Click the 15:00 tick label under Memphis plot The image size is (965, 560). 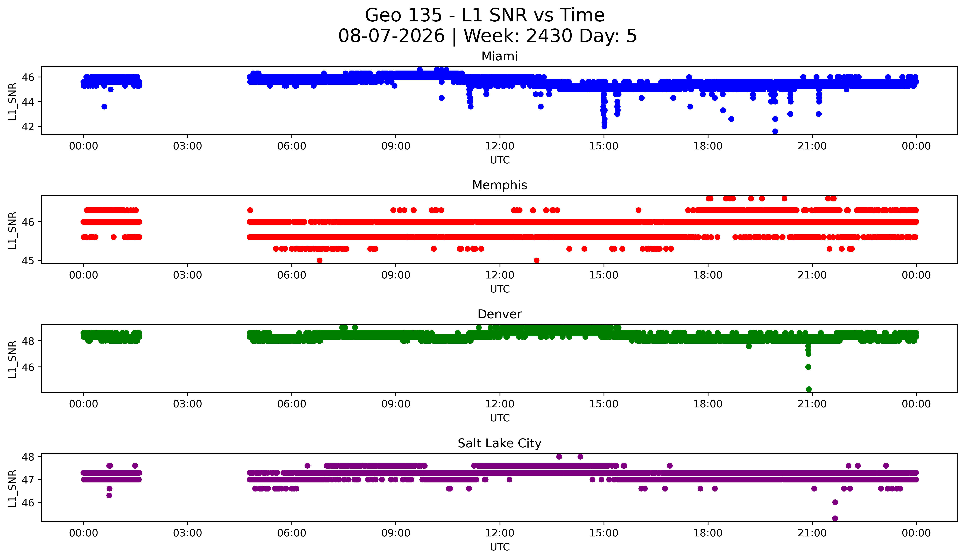point(604,275)
